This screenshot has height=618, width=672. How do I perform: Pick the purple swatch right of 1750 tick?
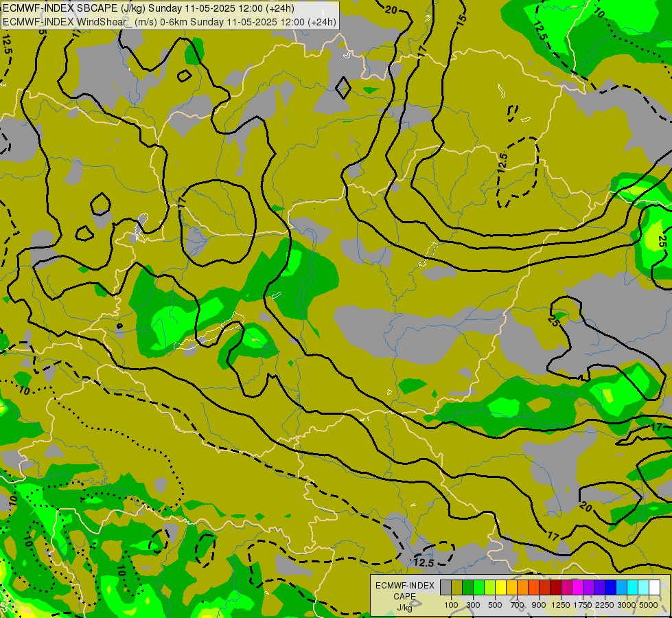(588, 588)
